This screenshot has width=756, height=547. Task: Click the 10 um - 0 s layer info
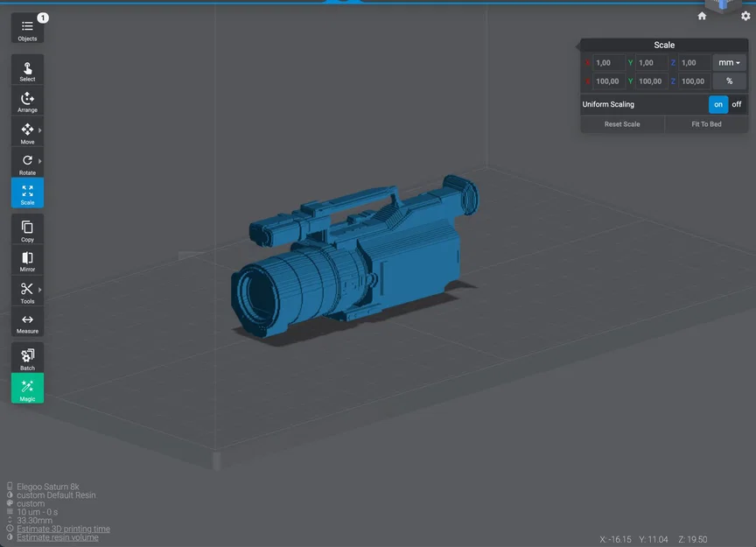pos(37,512)
